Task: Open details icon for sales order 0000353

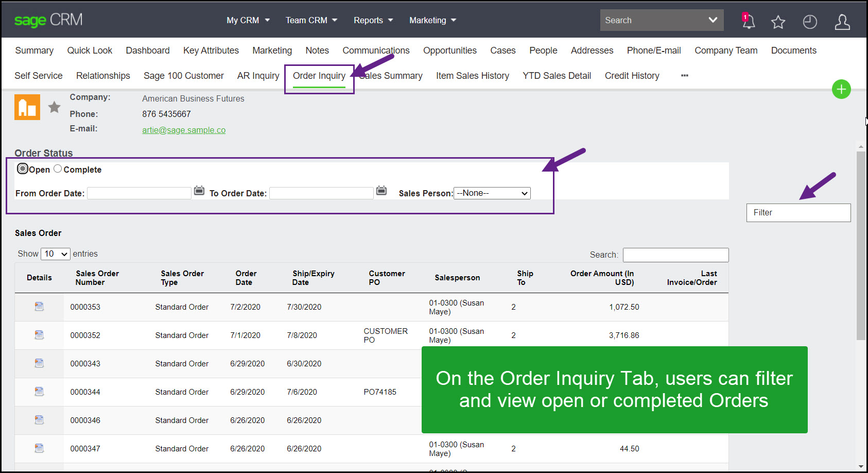Action: 39,306
